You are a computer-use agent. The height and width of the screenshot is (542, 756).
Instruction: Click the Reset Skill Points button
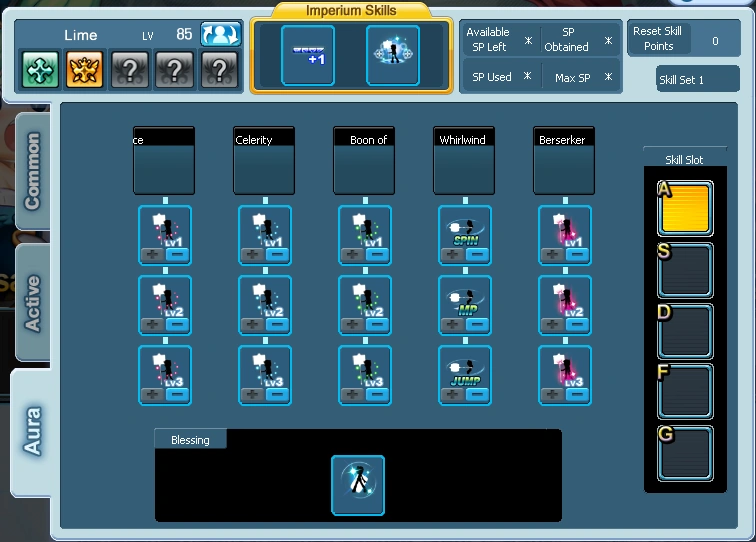658,39
